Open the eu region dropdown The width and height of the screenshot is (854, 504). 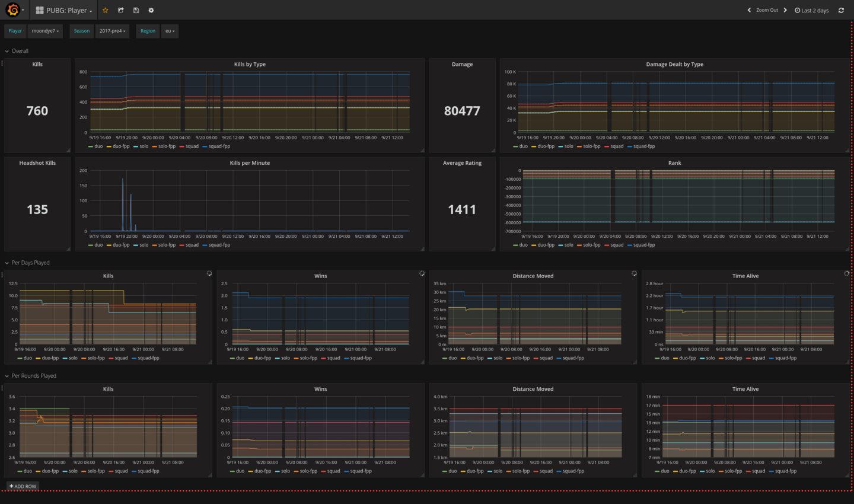tap(170, 31)
